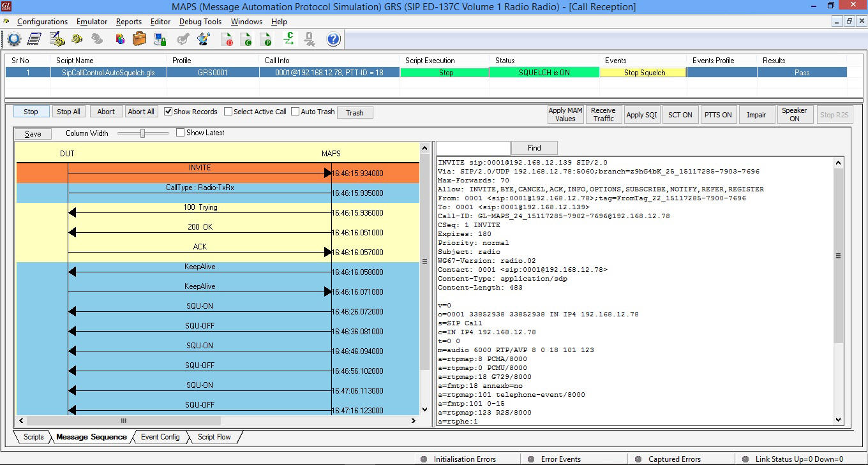Select the Message Sequence tab
This screenshot has width=868, height=465.
tap(91, 437)
